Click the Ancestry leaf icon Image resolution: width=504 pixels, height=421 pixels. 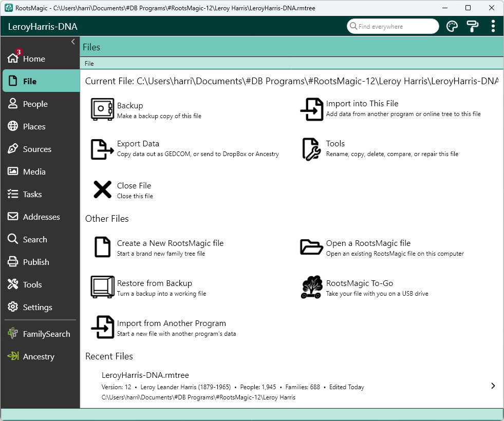point(13,356)
